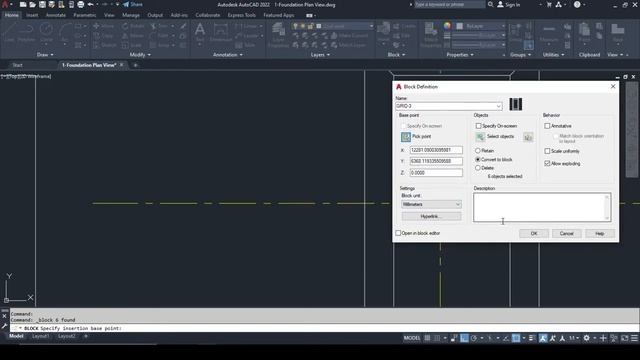This screenshot has height=360, width=640.
Task: Click the Autodesk App Store cart icon
Action: (x=549, y=4)
